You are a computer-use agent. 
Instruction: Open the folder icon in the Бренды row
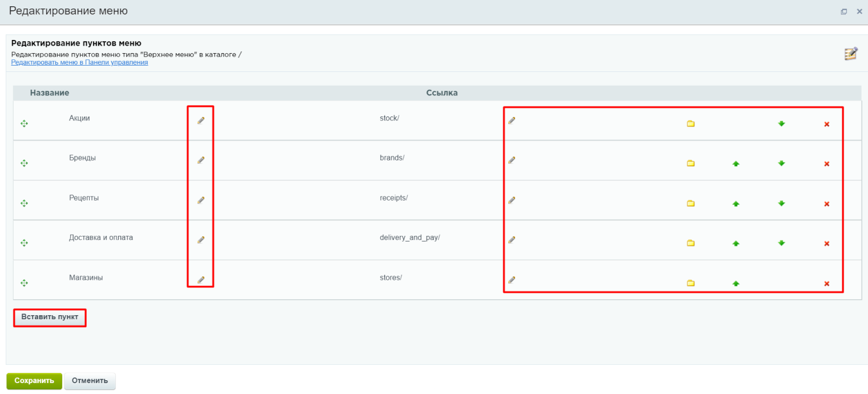point(690,164)
